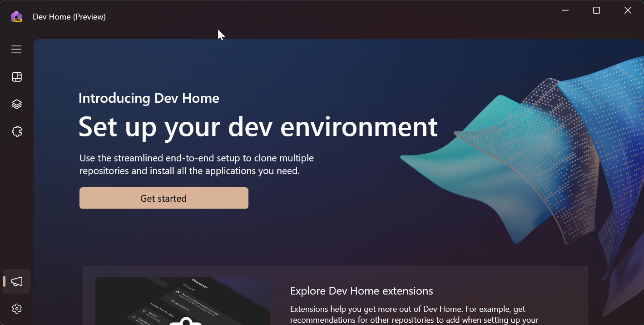Screen dimensions: 644x325
Task: Click the Dev Home app logo
Action: [16, 17]
